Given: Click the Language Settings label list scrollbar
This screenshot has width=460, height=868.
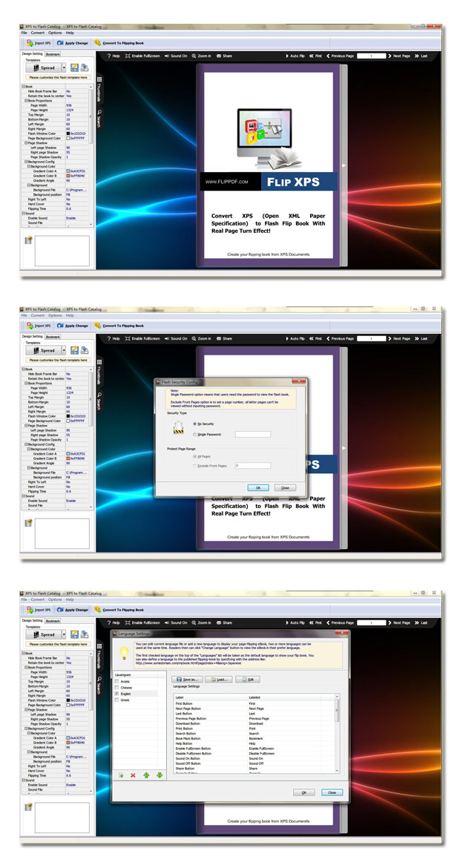Looking at the screenshot, I should coord(337,733).
